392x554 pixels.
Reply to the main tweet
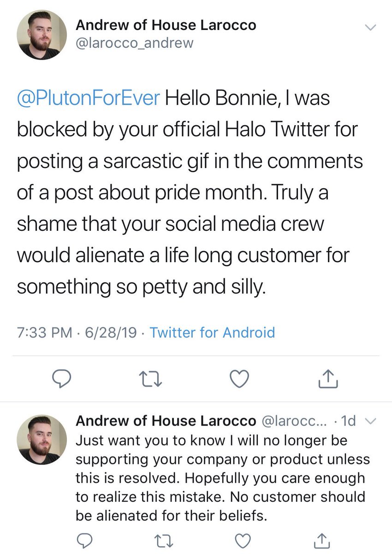point(60,379)
